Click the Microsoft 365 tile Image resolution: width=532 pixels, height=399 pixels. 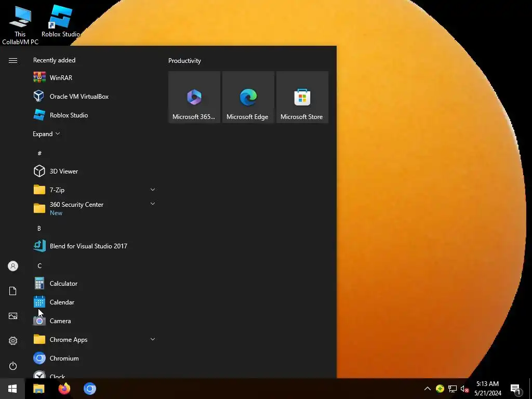pyautogui.click(x=194, y=97)
